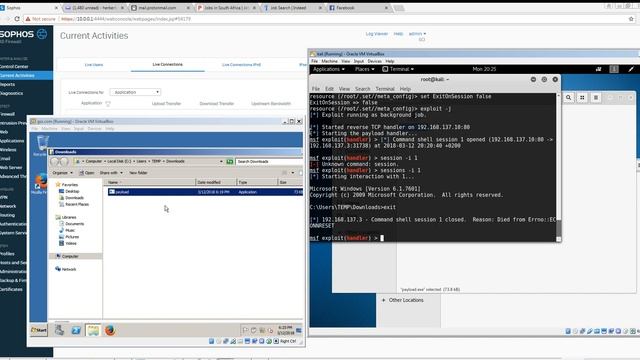Switch to Live Users tab
640x360 pixels.
[94, 64]
